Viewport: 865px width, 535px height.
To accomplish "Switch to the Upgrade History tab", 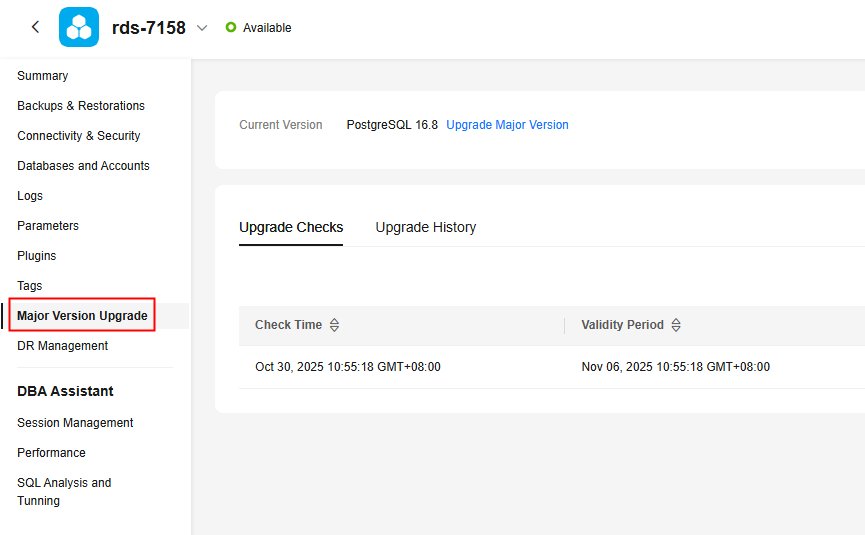I will [425, 227].
